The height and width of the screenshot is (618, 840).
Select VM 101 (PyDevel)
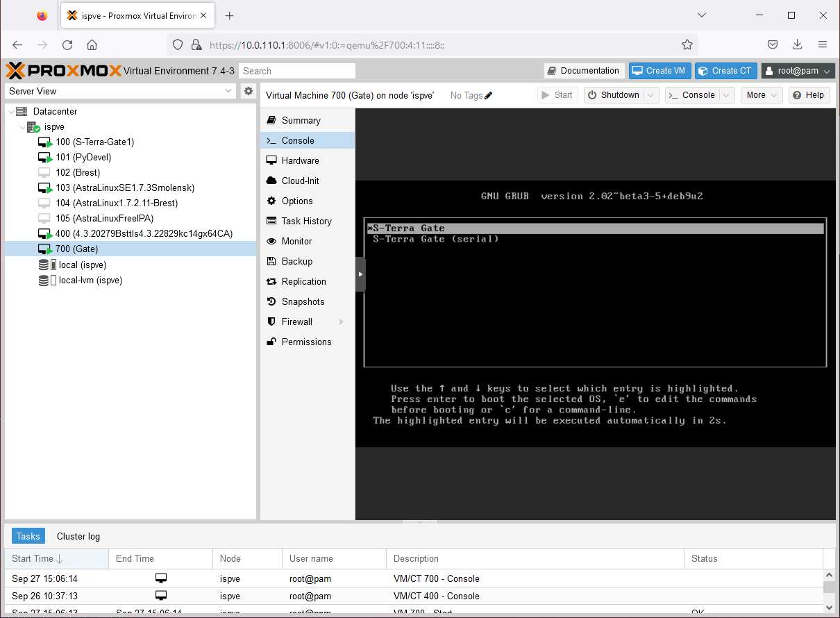tap(83, 157)
